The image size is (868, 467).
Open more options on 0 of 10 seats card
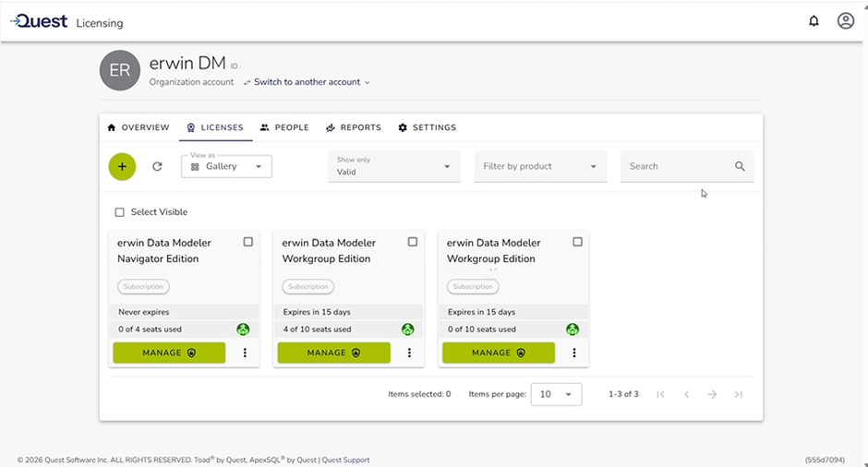[x=574, y=353]
